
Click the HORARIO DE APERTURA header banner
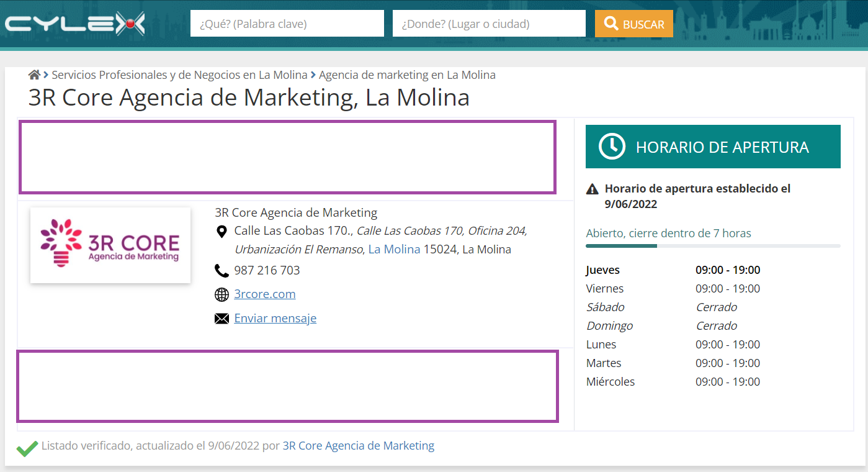coord(713,147)
